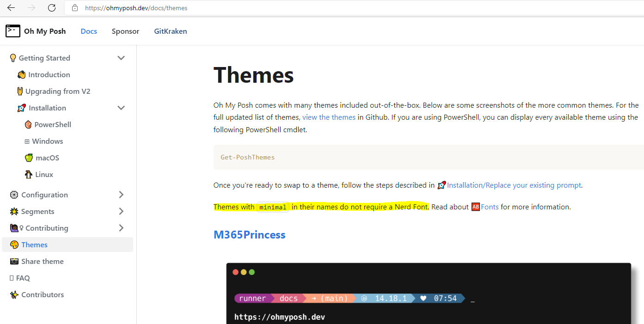Collapse the Getting Started chevron
The image size is (644, 324).
(x=121, y=58)
